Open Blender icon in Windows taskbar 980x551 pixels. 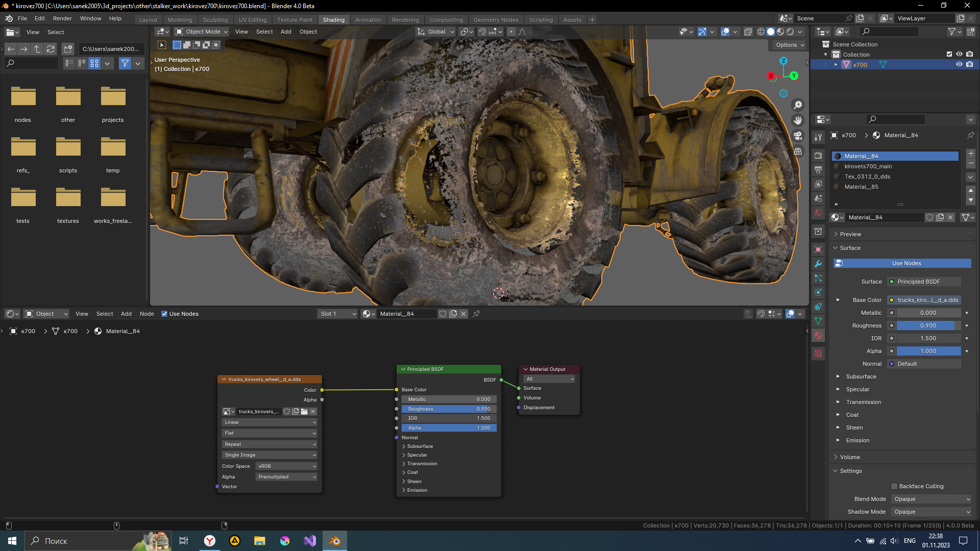(335, 541)
